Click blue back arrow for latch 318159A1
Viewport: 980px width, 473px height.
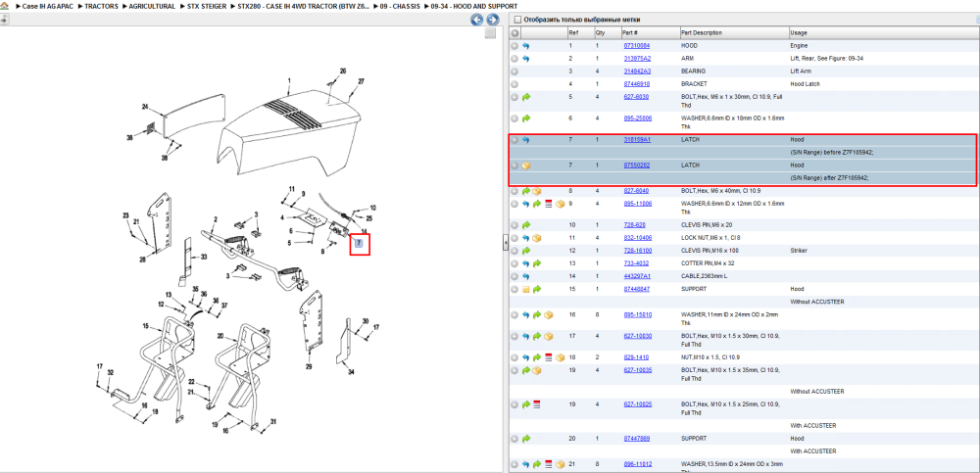point(525,140)
